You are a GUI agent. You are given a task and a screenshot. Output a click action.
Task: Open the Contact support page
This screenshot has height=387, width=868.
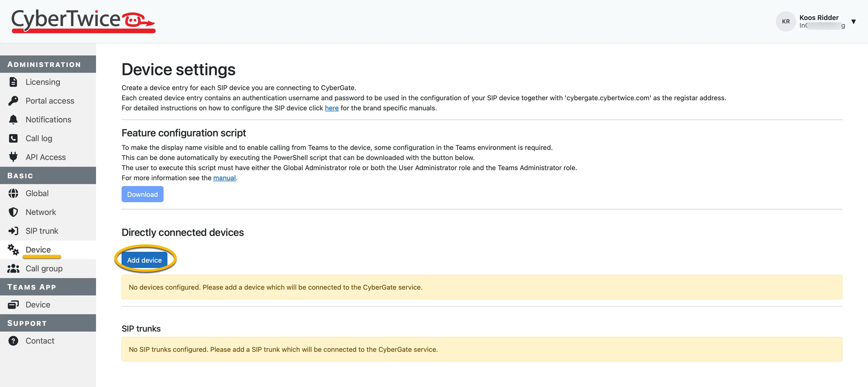[48, 341]
